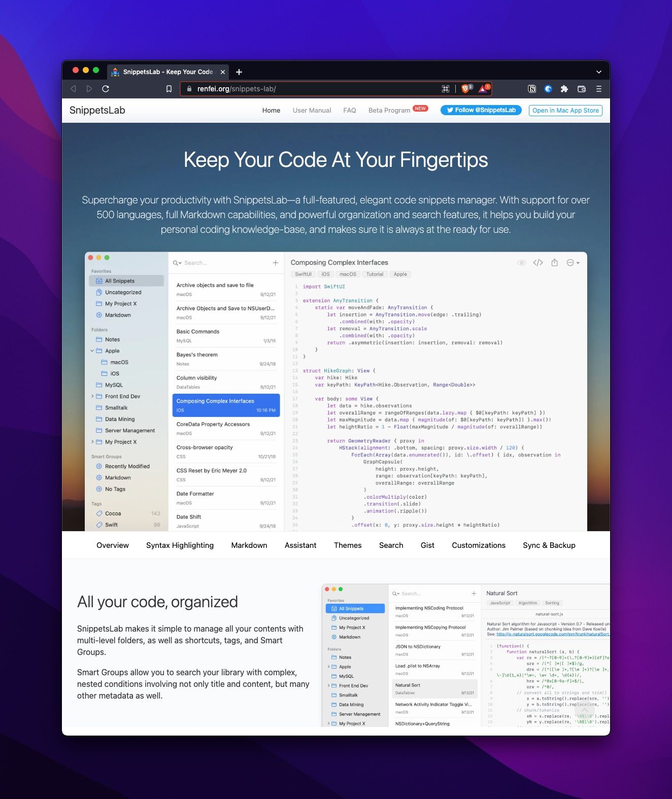The image size is (672, 799).
Task: Select the Overview tab
Action: point(113,545)
